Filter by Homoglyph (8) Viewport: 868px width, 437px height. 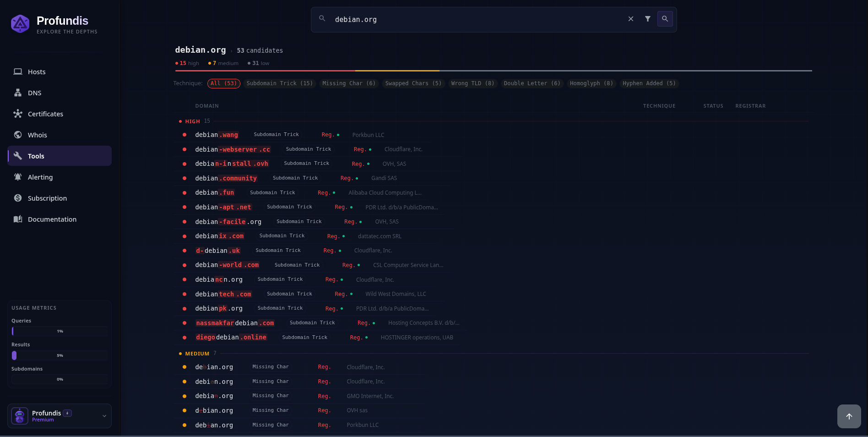tap(591, 83)
